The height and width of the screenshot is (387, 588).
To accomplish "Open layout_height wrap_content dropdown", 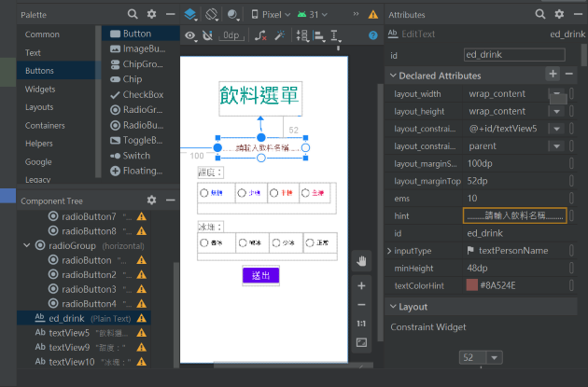I will point(557,111).
